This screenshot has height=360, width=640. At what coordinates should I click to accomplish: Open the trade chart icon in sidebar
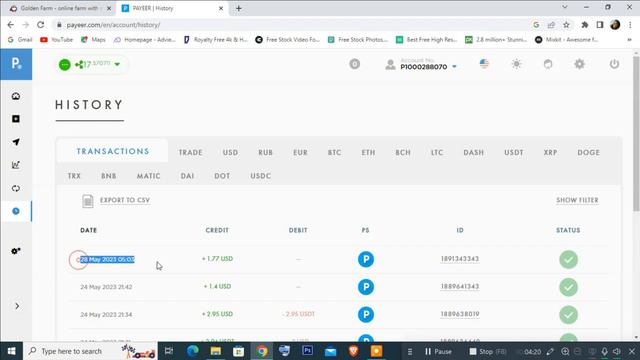(x=16, y=165)
